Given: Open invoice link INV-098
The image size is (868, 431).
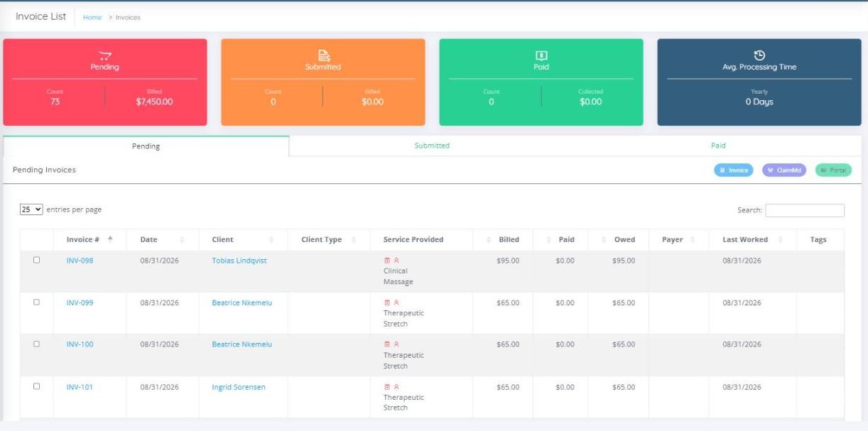Looking at the screenshot, I should [x=80, y=261].
